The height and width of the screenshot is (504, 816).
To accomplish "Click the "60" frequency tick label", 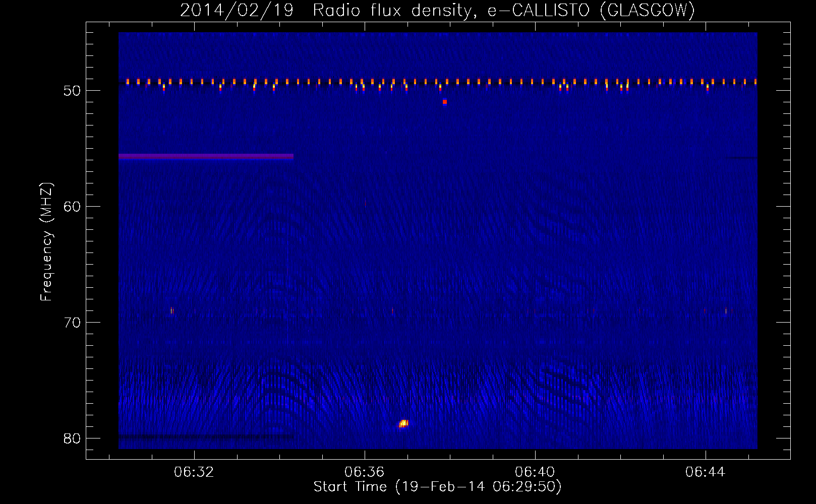I will click(72, 207).
